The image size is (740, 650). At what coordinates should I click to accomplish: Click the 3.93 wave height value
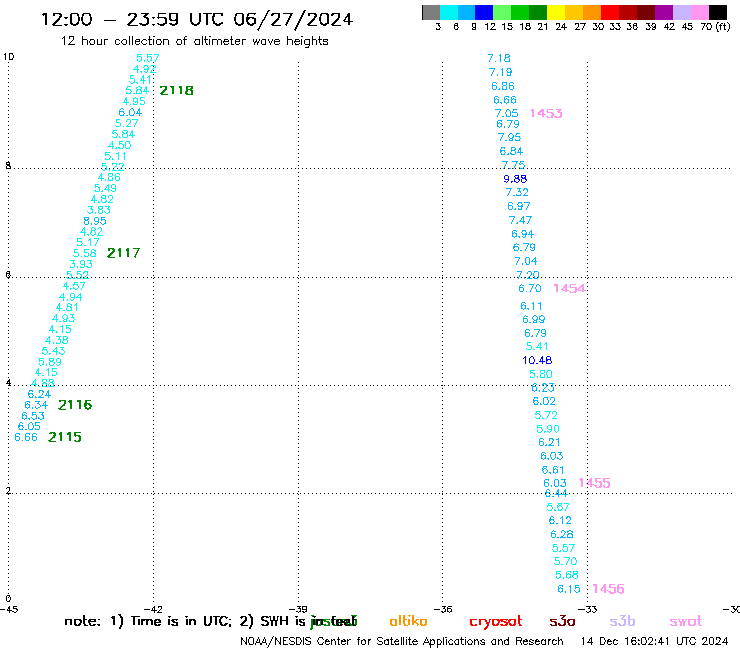(x=81, y=264)
